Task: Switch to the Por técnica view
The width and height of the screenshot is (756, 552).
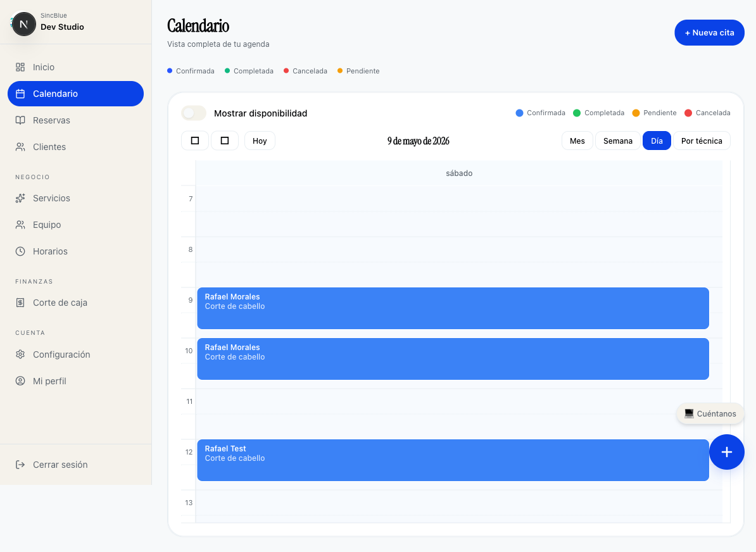Action: tap(702, 141)
